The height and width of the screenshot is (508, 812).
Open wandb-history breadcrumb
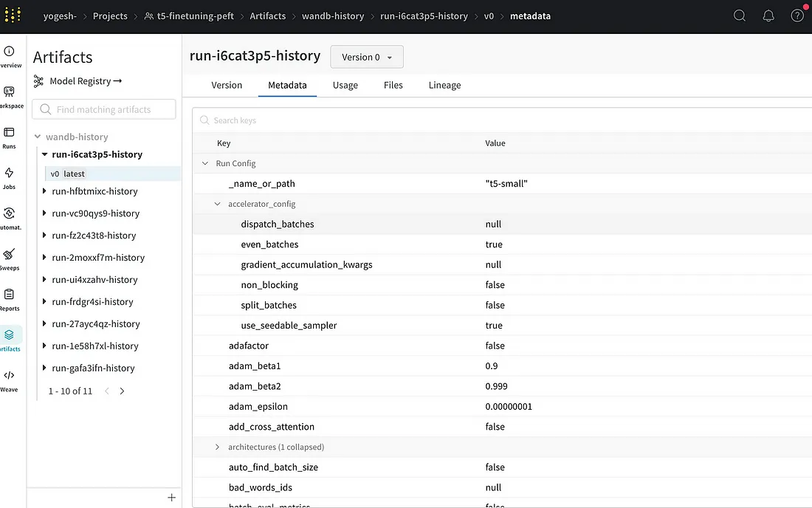coord(333,16)
